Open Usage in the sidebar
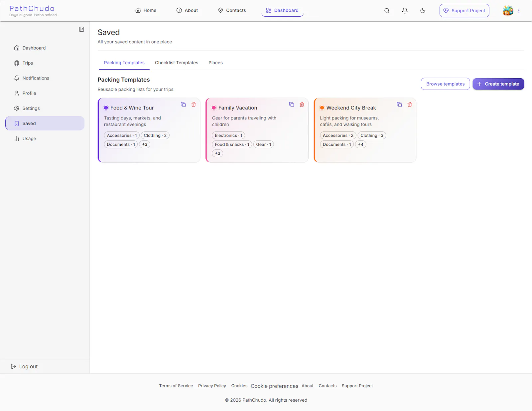This screenshot has width=532, height=411. click(x=45, y=138)
